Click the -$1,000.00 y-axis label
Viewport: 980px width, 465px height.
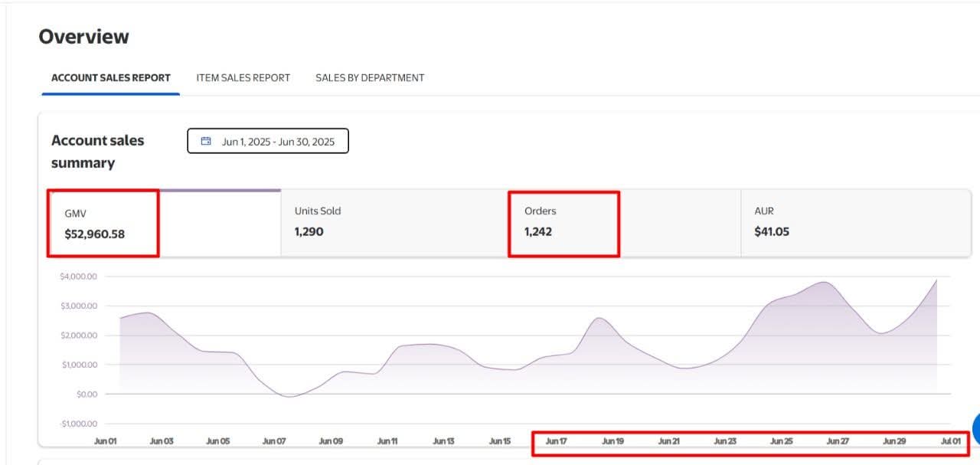coord(77,424)
